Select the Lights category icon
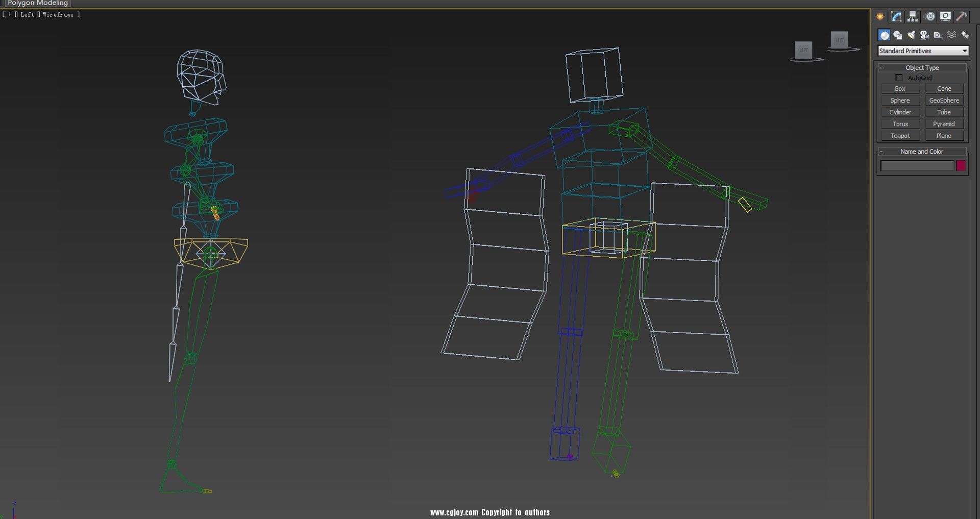This screenshot has height=519, width=980. [x=911, y=35]
